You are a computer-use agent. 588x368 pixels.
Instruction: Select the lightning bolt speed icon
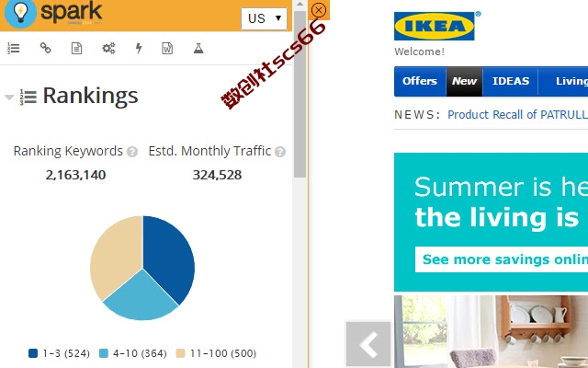(x=139, y=48)
